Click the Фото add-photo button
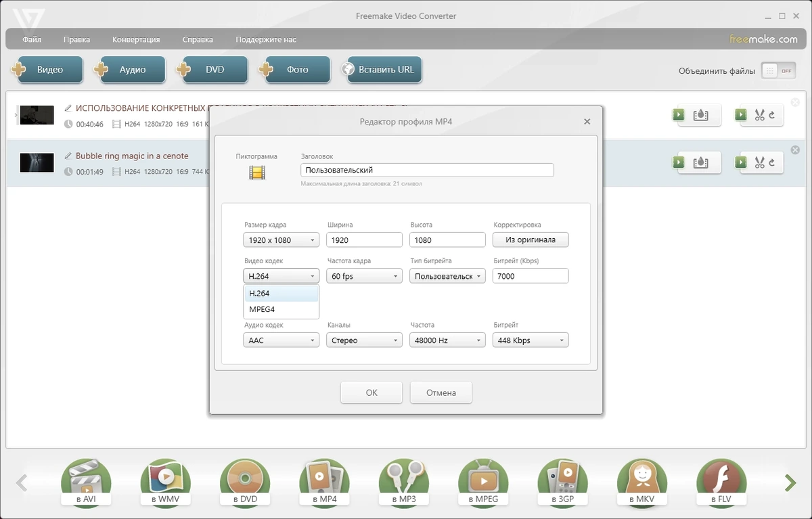Image resolution: width=812 pixels, height=519 pixels. click(x=295, y=70)
